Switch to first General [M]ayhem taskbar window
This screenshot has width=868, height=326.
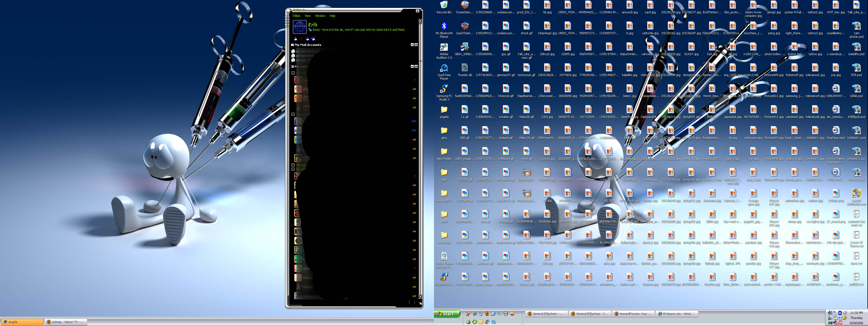546,314
